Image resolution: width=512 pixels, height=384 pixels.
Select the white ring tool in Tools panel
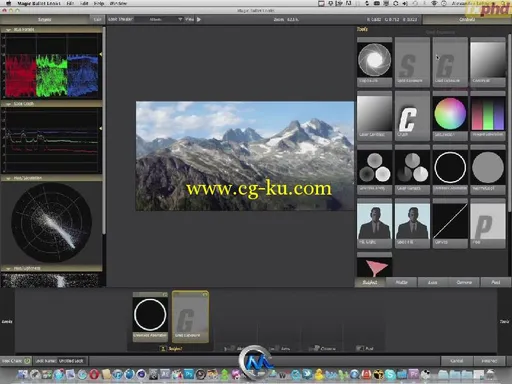point(450,170)
